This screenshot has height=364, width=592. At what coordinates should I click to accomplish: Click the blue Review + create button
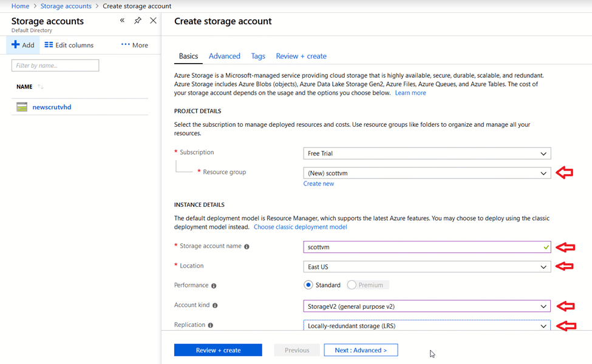point(218,350)
